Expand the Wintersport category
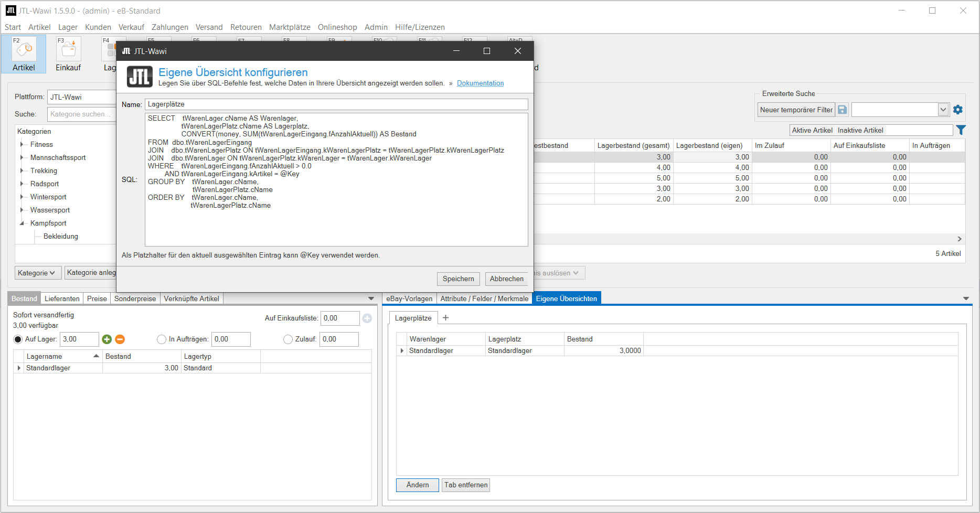The image size is (980, 513). pyautogui.click(x=22, y=197)
